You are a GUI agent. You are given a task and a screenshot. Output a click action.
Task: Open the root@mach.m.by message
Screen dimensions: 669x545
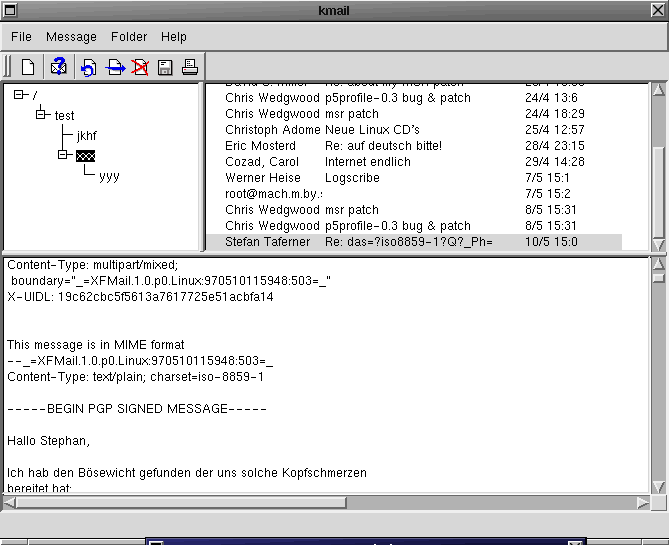414,194
